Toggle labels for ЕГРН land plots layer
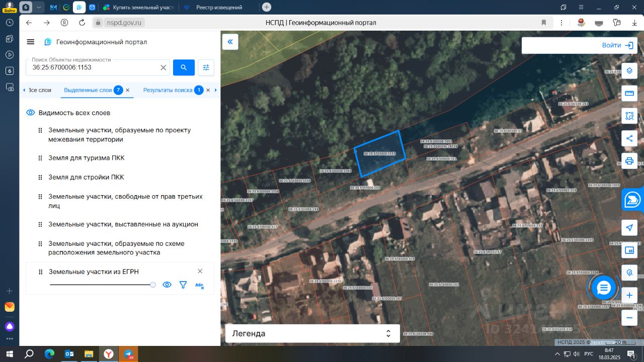The width and height of the screenshot is (644, 362). 199,285
